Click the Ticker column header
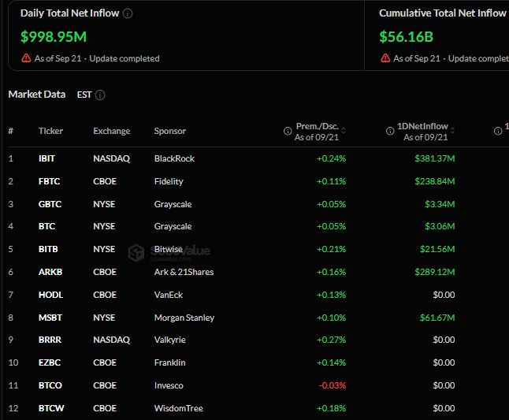This screenshot has width=509, height=420. click(50, 131)
